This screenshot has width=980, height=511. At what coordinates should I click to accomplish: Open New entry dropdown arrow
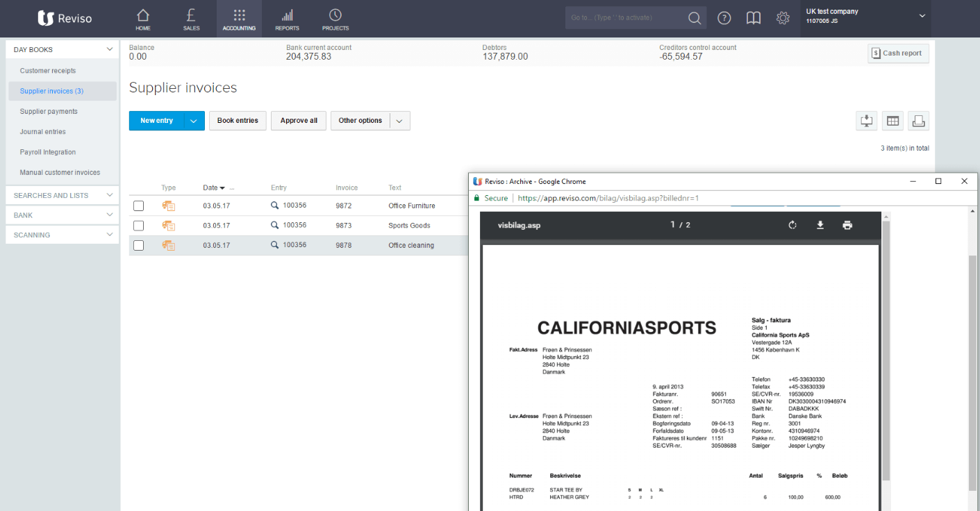pos(194,121)
